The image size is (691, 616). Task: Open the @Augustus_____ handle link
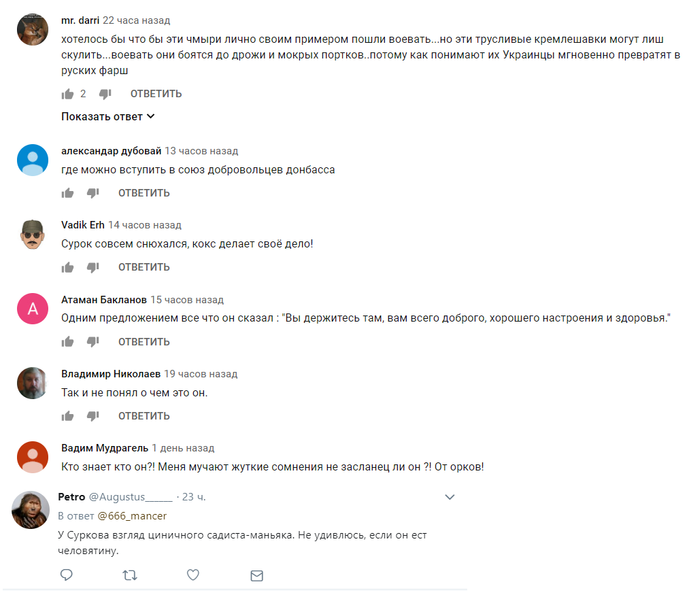(131, 497)
